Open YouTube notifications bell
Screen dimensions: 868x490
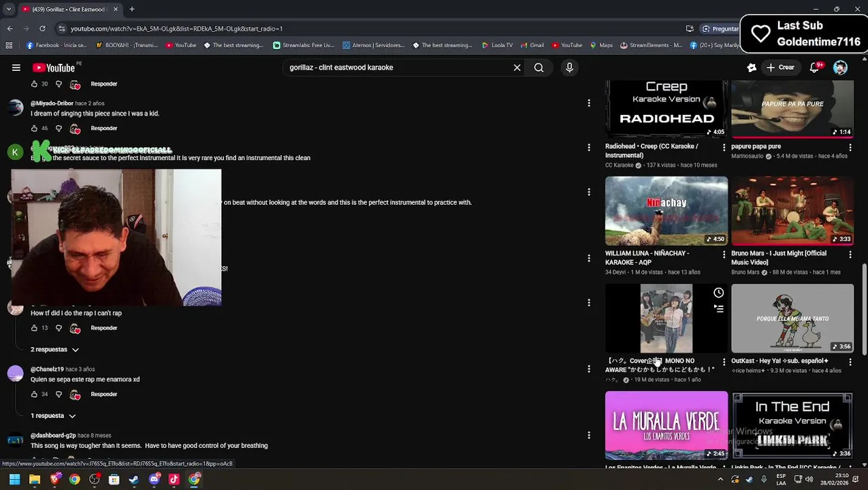(x=814, y=67)
